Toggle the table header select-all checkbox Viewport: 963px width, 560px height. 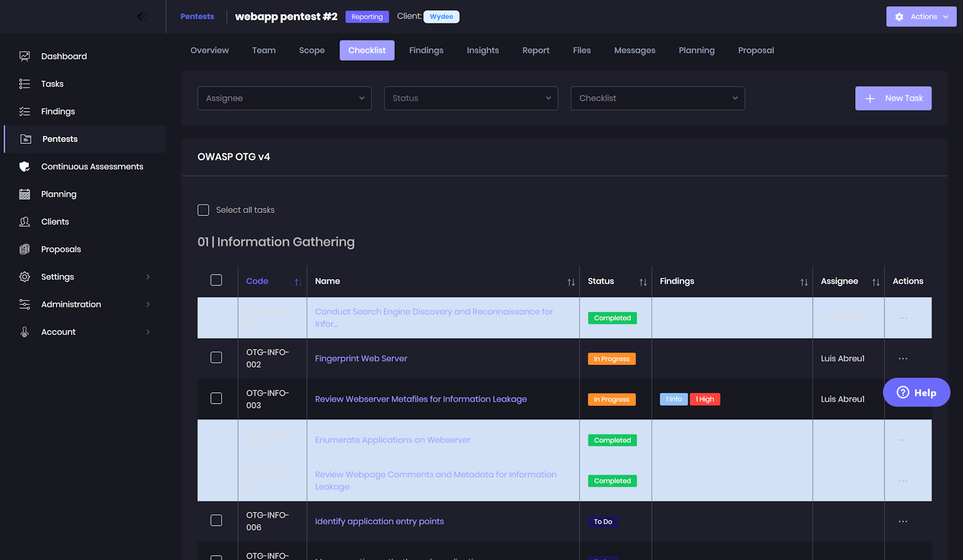[216, 280]
